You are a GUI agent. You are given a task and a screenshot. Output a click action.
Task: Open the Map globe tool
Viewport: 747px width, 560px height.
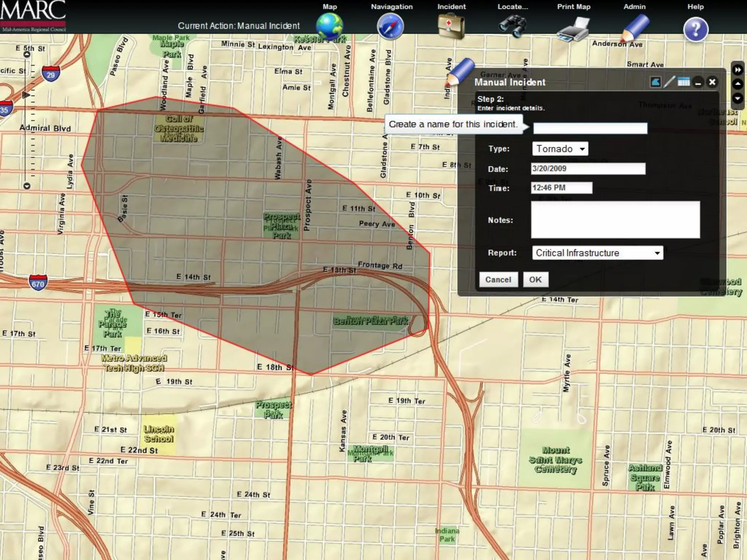(329, 27)
